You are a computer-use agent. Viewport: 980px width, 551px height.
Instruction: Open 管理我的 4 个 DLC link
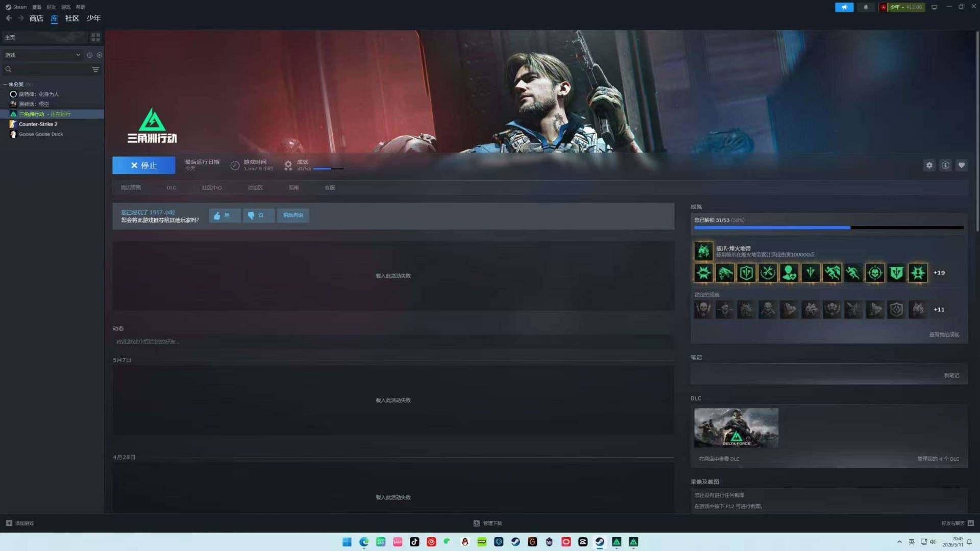click(x=938, y=459)
